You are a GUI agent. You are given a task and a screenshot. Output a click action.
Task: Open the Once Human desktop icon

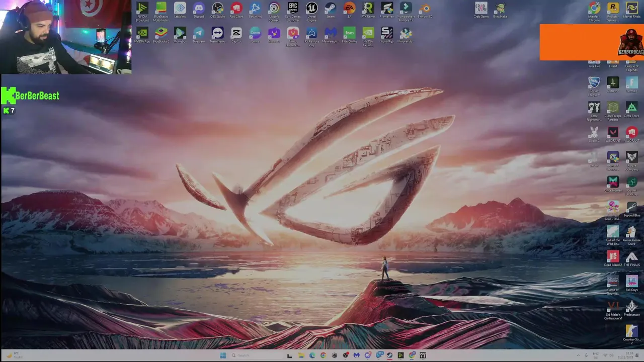(x=613, y=184)
